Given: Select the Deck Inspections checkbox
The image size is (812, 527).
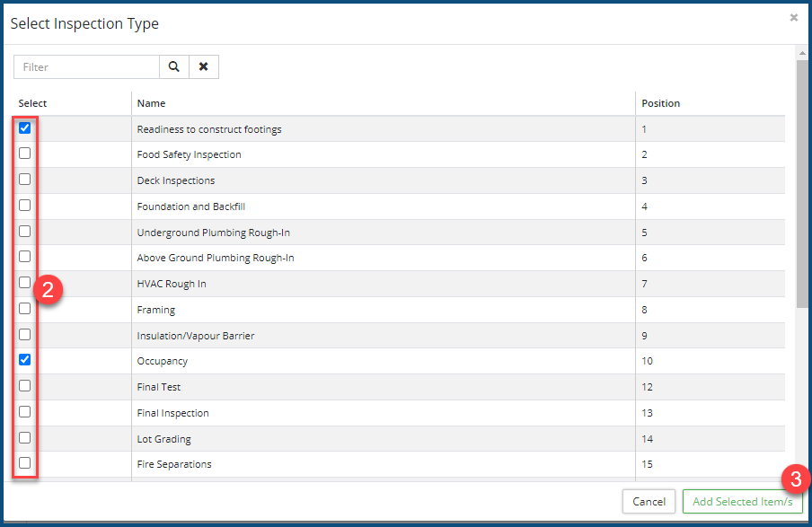Looking at the screenshot, I should point(25,180).
